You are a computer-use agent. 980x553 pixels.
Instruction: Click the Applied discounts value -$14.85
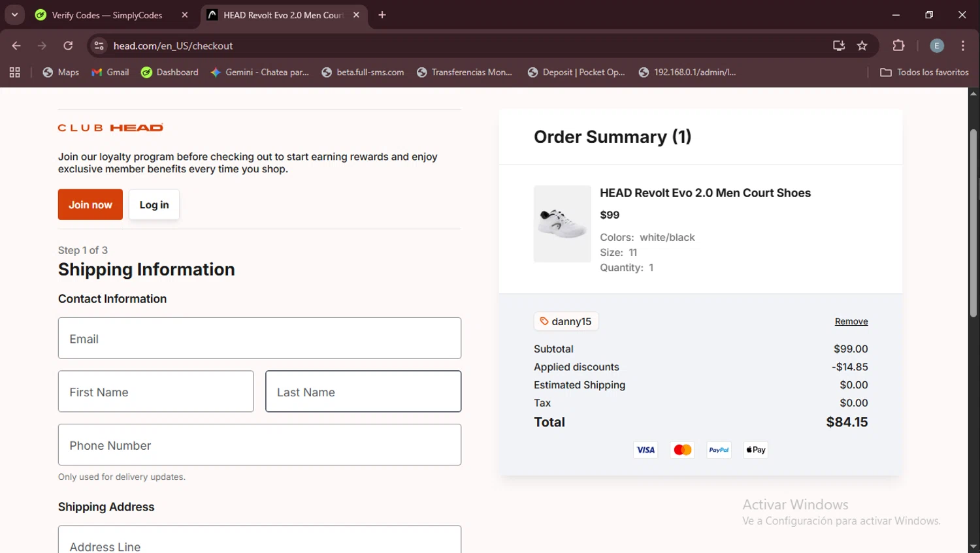(850, 367)
